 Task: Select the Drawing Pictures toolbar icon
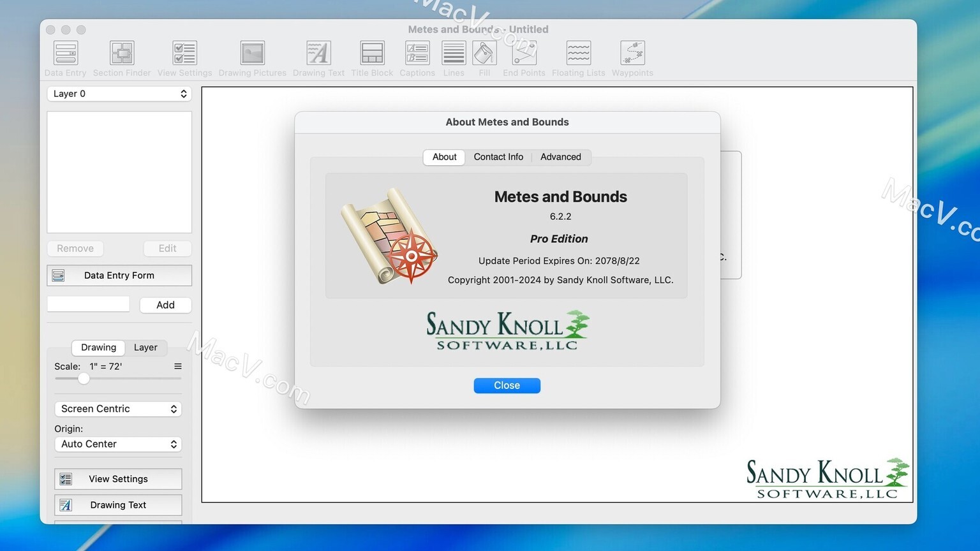[x=252, y=53]
